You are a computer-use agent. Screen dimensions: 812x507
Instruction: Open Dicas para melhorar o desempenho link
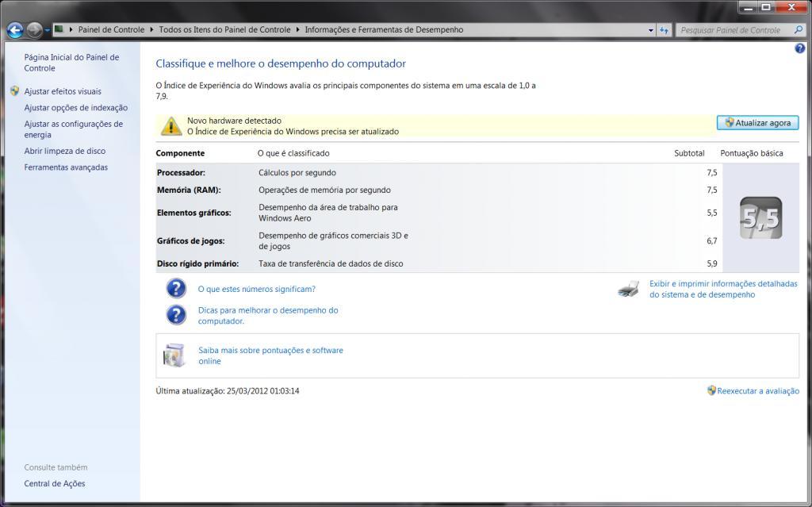tap(268, 316)
